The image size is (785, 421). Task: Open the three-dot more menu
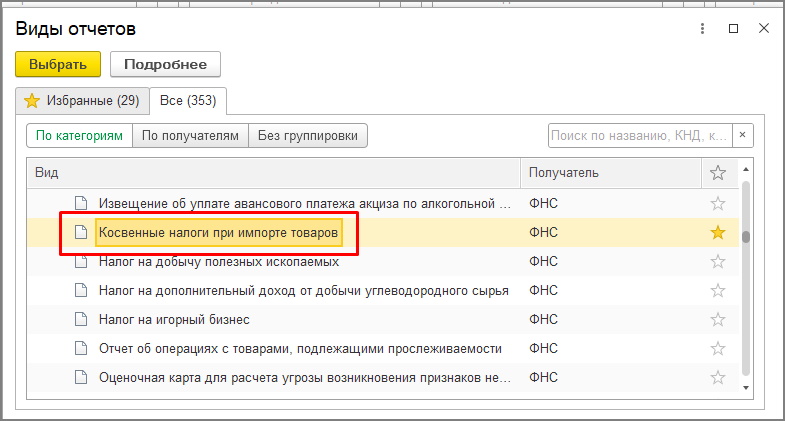tap(702, 29)
